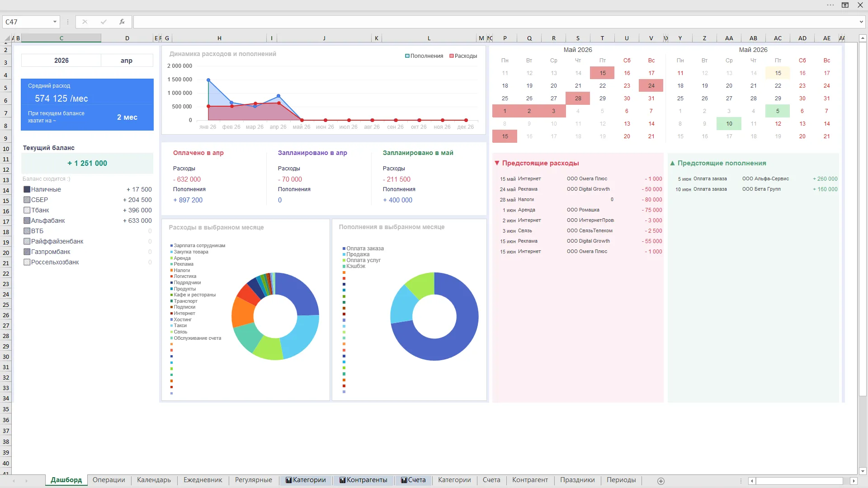Screen dimensions: 868x488
Task: Toggle the Тбанк account checkbox
Action: click(x=27, y=210)
